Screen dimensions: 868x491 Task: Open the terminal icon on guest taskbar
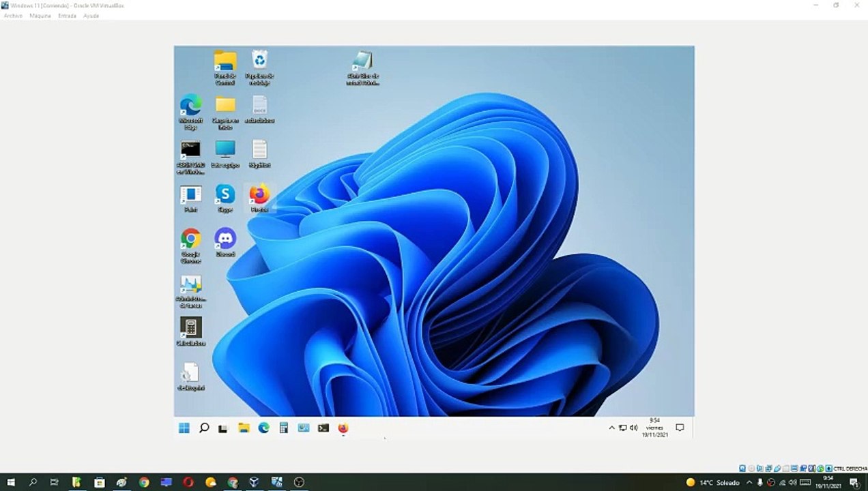[323, 428]
